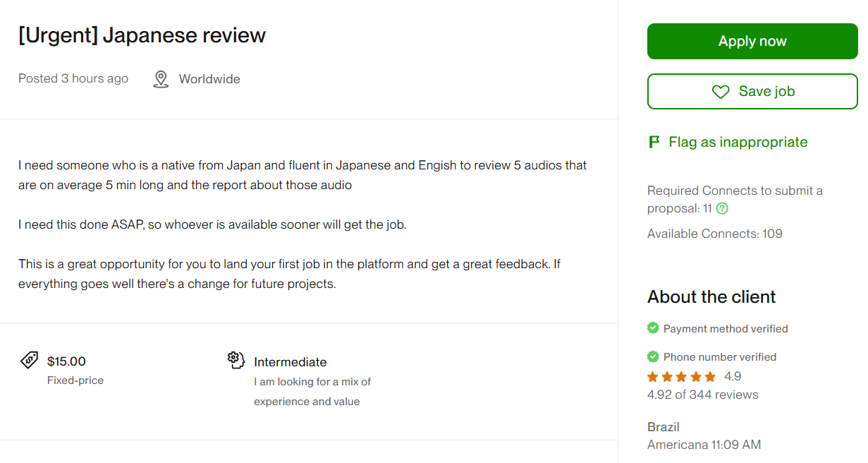Image resolution: width=868 pixels, height=463 pixels.
Task: Click the Available Connects: 109 text
Action: coord(715,234)
